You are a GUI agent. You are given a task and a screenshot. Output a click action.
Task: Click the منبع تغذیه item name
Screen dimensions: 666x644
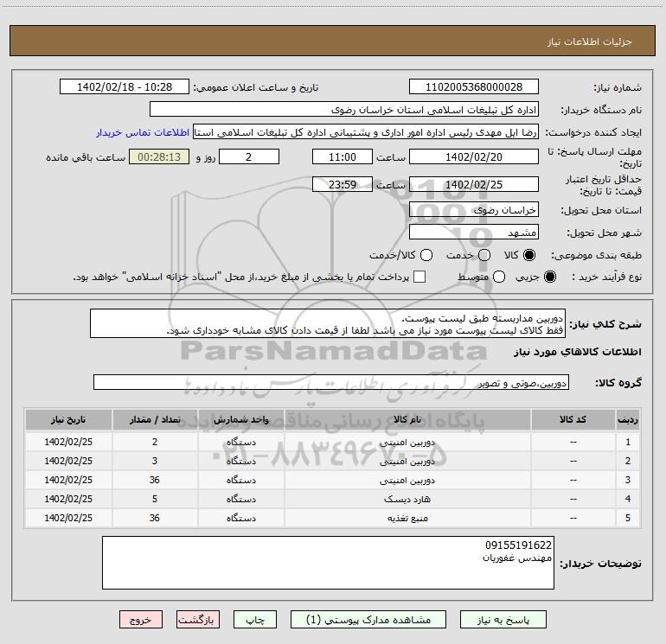click(x=407, y=519)
